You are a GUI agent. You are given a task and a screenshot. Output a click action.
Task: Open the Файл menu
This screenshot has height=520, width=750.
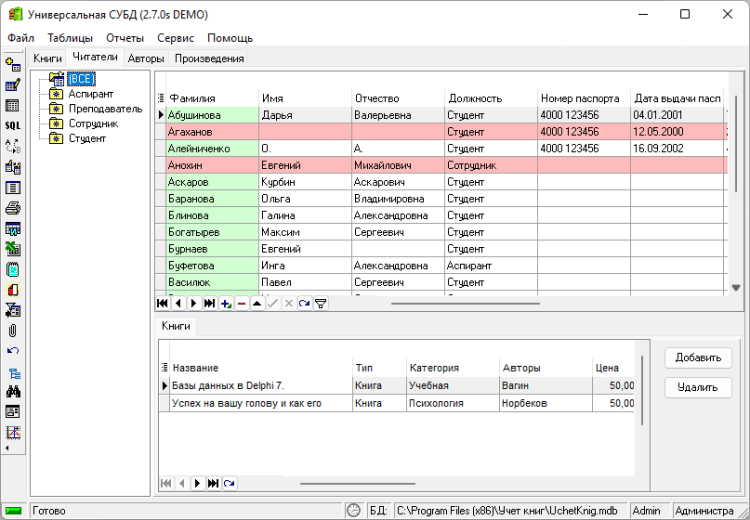coord(21,38)
